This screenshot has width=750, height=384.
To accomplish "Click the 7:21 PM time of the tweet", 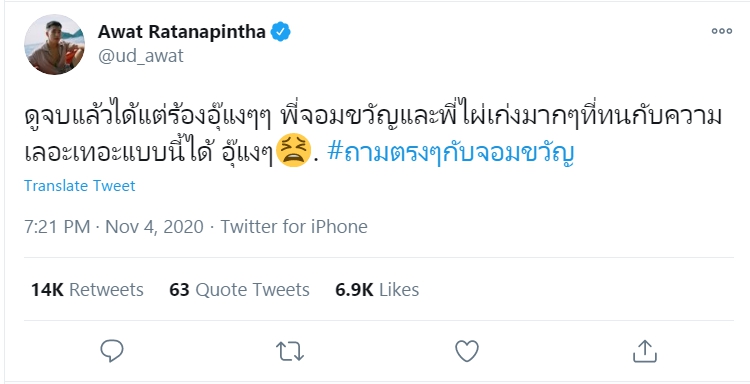I will point(57,226).
